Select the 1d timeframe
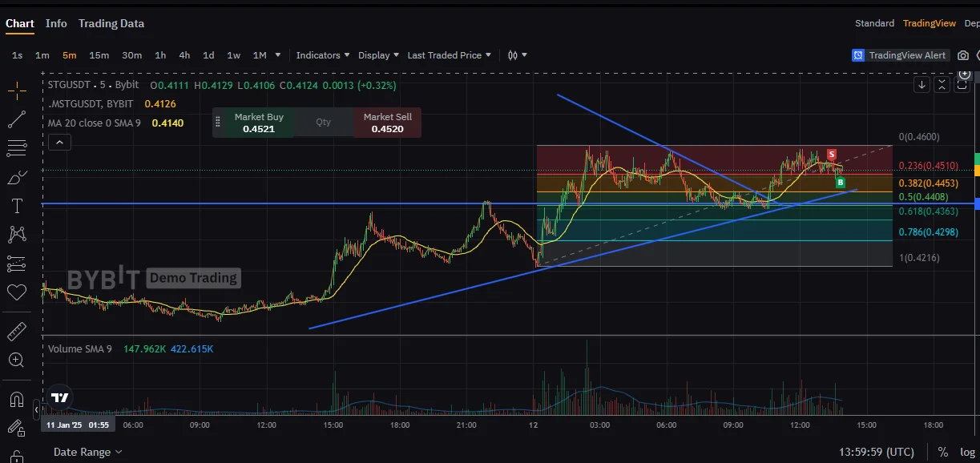Viewport: 980px width, 463px height. pos(208,55)
